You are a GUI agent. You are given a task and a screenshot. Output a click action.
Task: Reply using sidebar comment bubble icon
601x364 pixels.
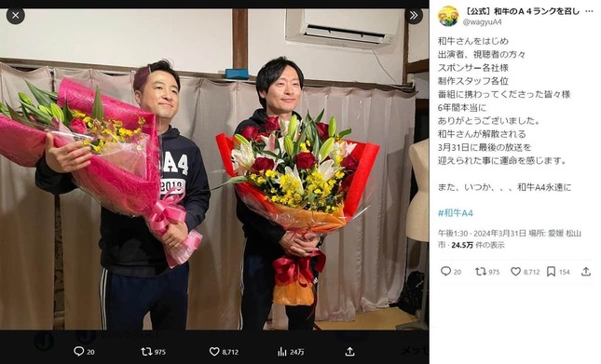click(x=445, y=272)
